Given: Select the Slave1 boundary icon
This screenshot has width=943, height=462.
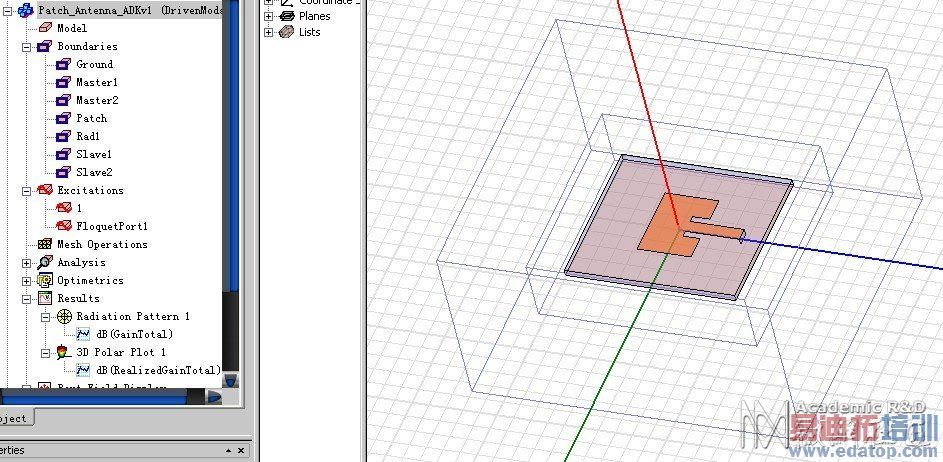Looking at the screenshot, I should tap(63, 154).
